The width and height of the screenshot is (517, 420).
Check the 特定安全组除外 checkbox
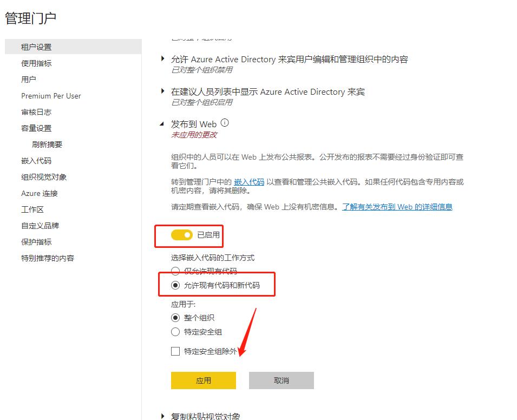pos(175,351)
